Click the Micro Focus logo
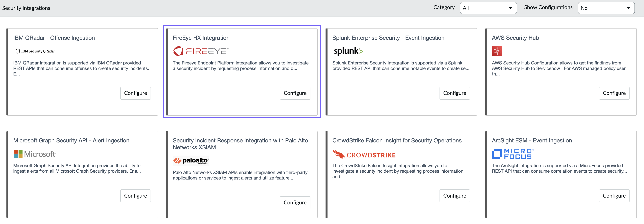 pyautogui.click(x=513, y=154)
